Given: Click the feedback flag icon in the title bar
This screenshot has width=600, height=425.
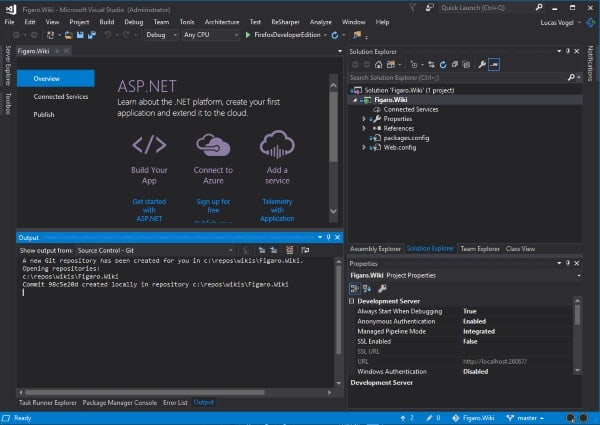Looking at the screenshot, I should pyautogui.click(x=412, y=7).
